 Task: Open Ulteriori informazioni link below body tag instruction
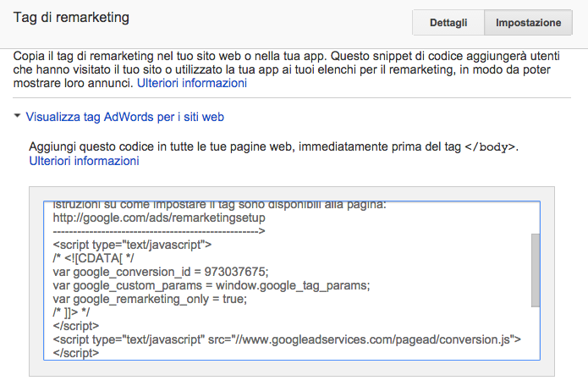pos(85,161)
